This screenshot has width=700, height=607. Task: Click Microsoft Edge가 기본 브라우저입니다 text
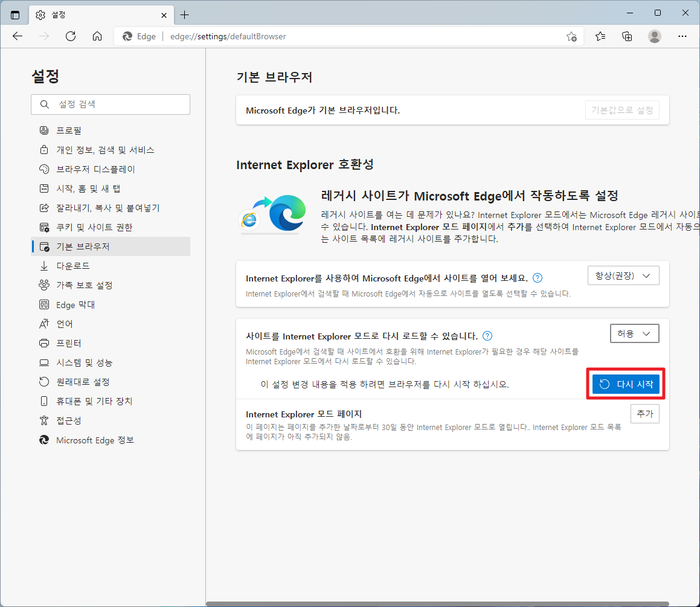(323, 111)
